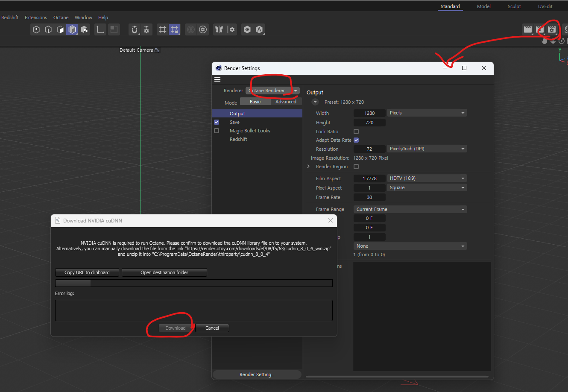Open the Square pixel aspect dropdown
The height and width of the screenshot is (392, 568).
[427, 187]
